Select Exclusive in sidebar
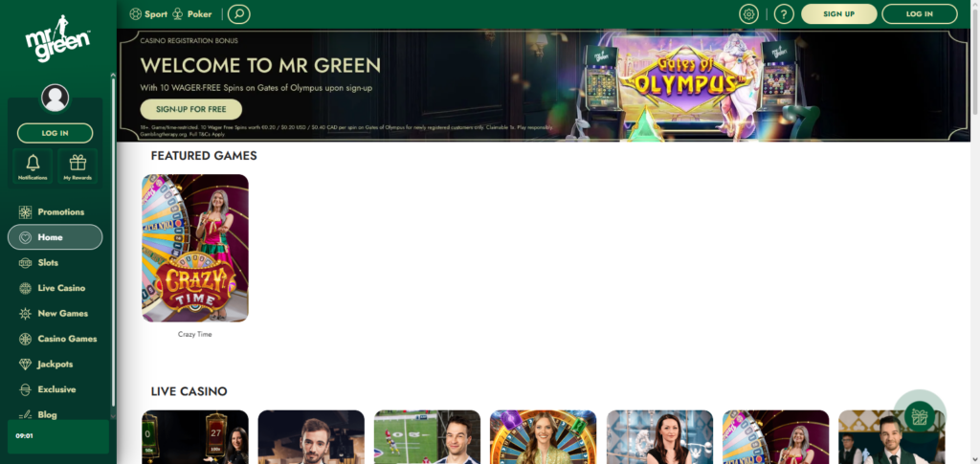The width and height of the screenshot is (980, 464). (x=55, y=389)
